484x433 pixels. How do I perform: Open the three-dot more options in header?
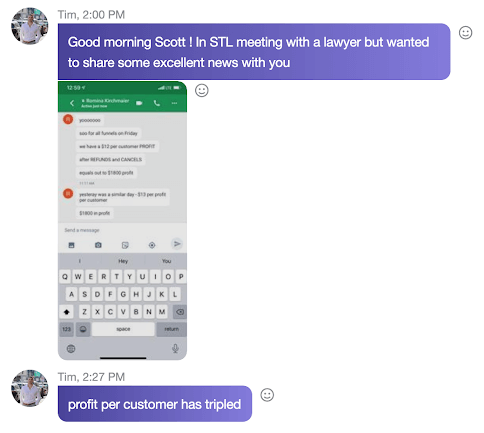[x=174, y=103]
